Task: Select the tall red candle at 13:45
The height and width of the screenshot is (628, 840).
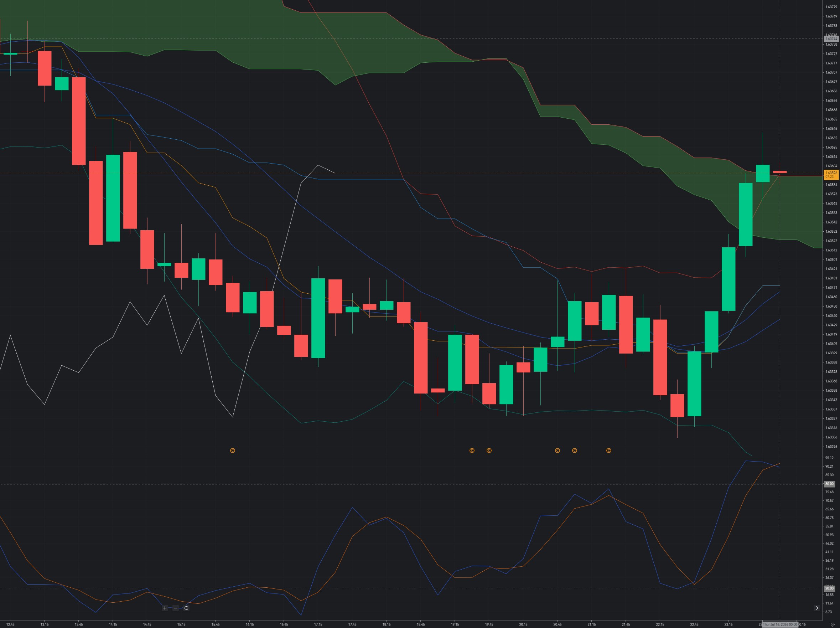Action: point(79,121)
